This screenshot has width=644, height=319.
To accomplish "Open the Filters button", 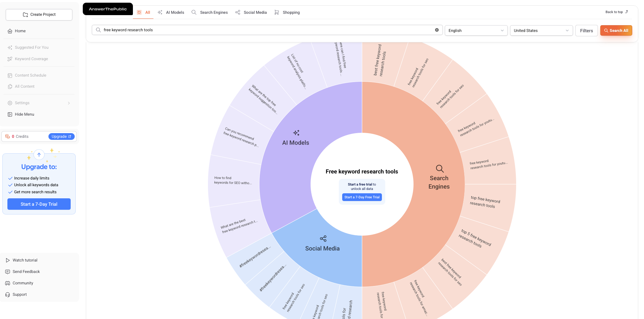I will (586, 31).
